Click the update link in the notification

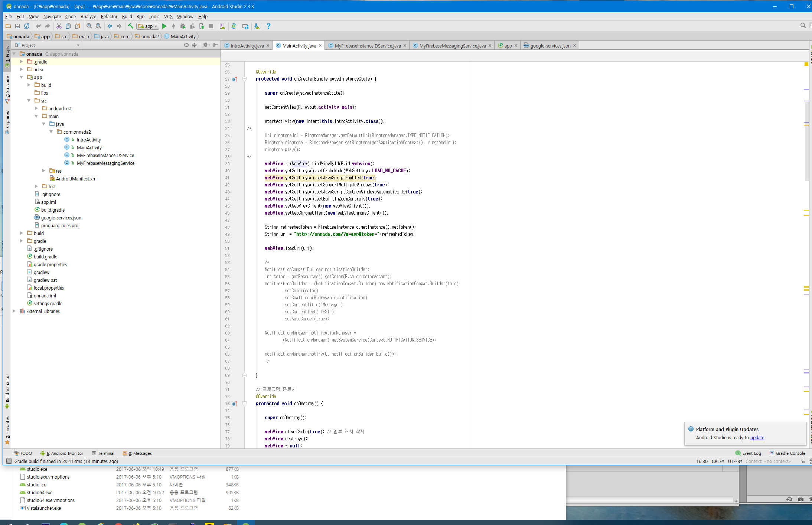tap(757, 437)
